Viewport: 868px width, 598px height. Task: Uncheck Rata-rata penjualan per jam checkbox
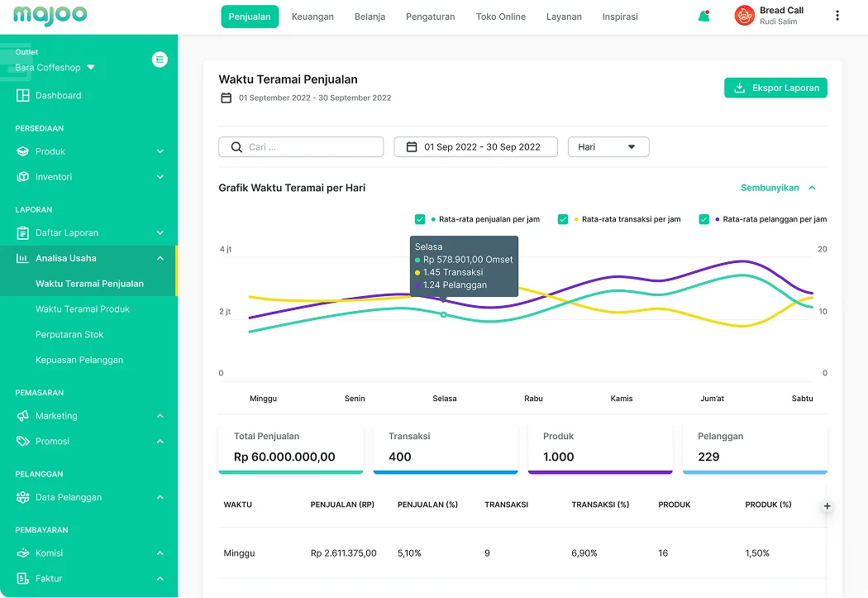pyautogui.click(x=420, y=219)
